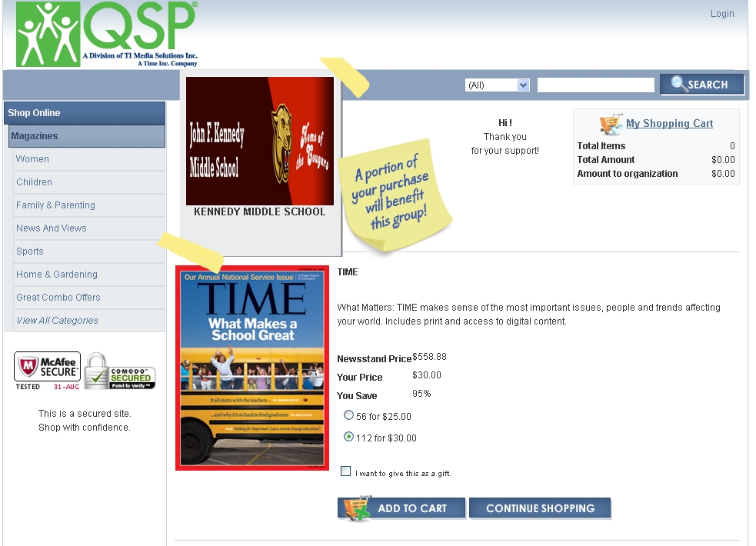Click the 'Thank you for your support!' message

[x=505, y=144]
